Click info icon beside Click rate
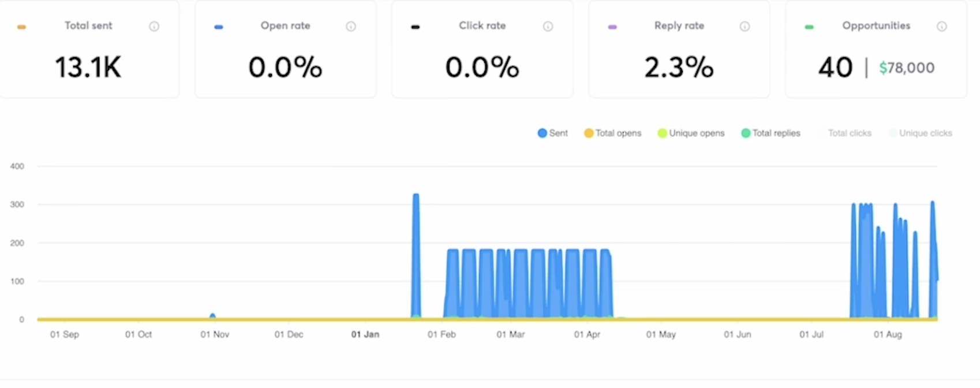 click(x=548, y=27)
